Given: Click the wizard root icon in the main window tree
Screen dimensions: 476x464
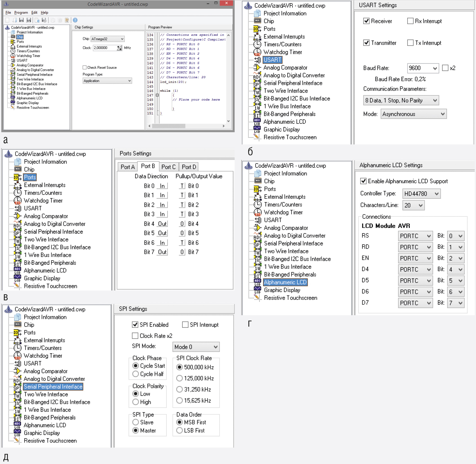Looking at the screenshot, I should pyautogui.click(x=7, y=27).
